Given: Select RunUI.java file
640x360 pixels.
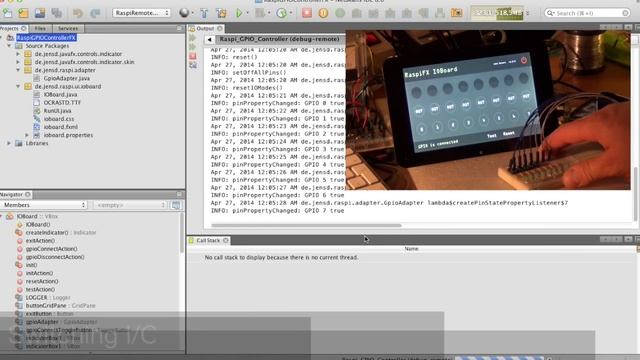Looking at the screenshot, I should (x=57, y=111).
